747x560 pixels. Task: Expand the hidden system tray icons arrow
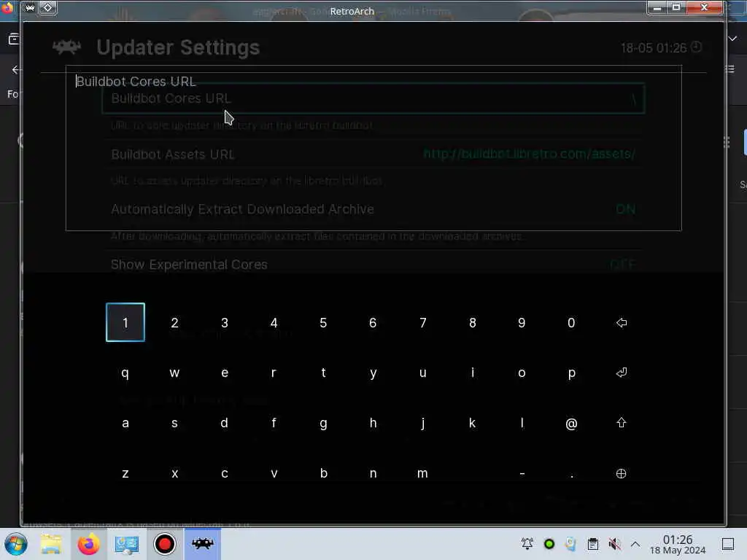click(x=635, y=544)
